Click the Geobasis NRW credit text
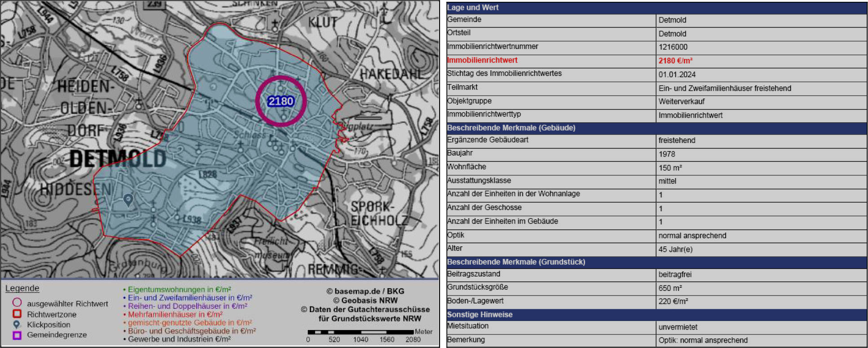Image resolution: width=868 pixels, height=348 pixels. pyautogui.click(x=365, y=300)
